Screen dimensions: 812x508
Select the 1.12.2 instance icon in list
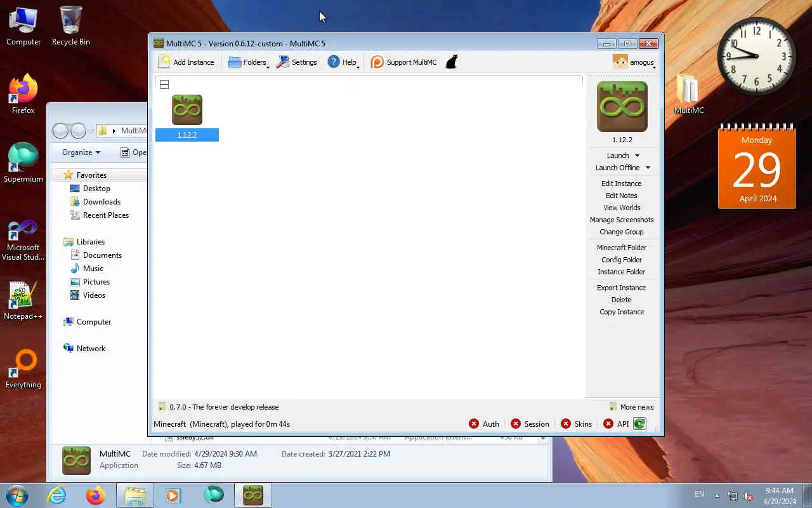[187, 110]
